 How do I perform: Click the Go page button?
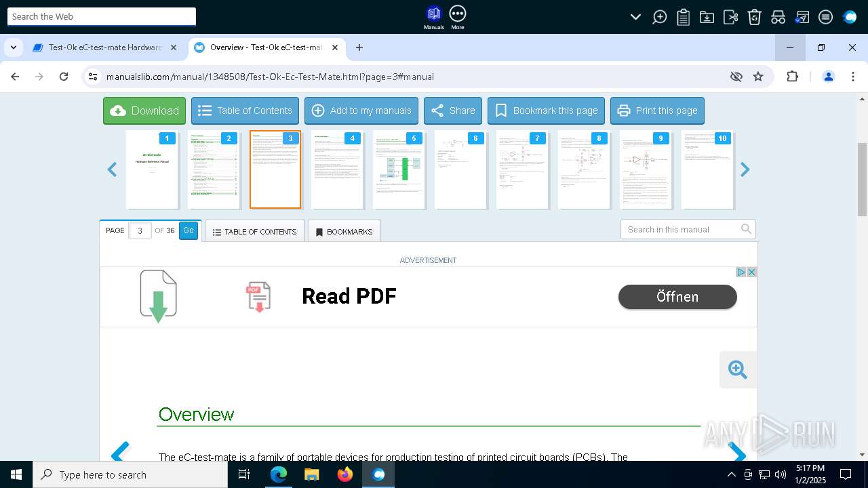pos(189,230)
